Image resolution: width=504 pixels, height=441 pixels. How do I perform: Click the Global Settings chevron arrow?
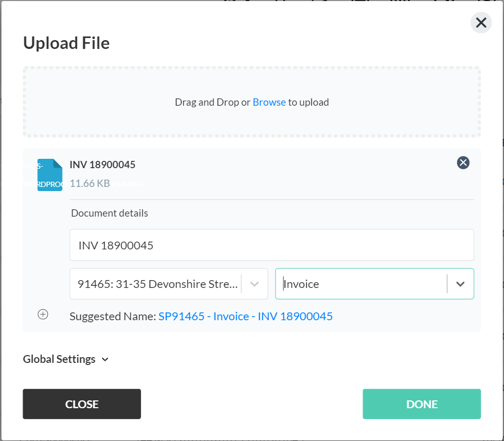[105, 359]
